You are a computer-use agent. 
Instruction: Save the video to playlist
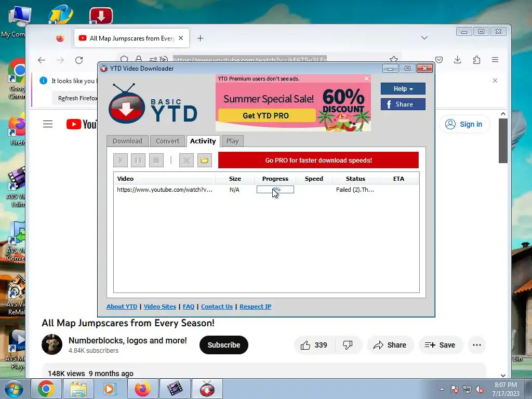(x=440, y=345)
